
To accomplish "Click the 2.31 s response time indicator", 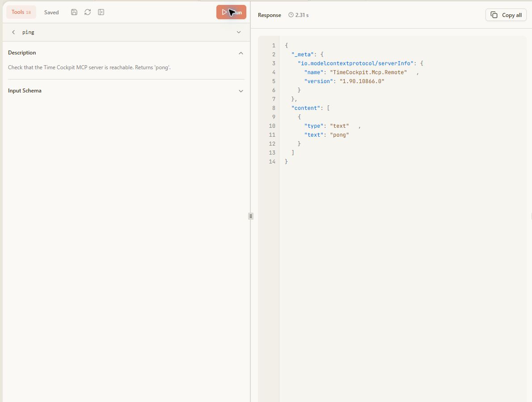I will coord(299,15).
